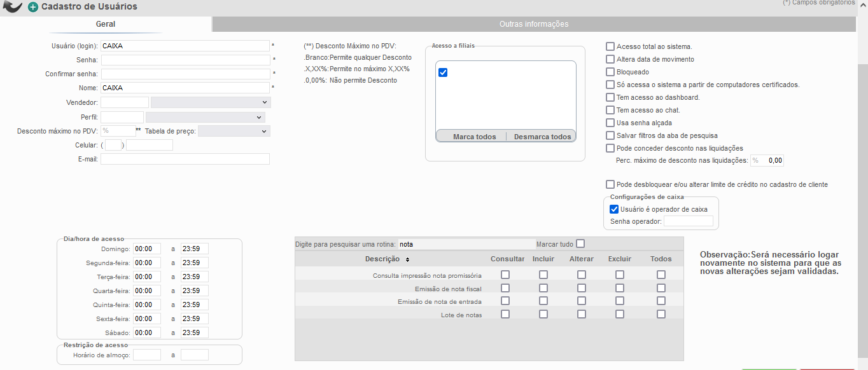
Task: Click the Descrição column header
Action: pyautogui.click(x=382, y=259)
